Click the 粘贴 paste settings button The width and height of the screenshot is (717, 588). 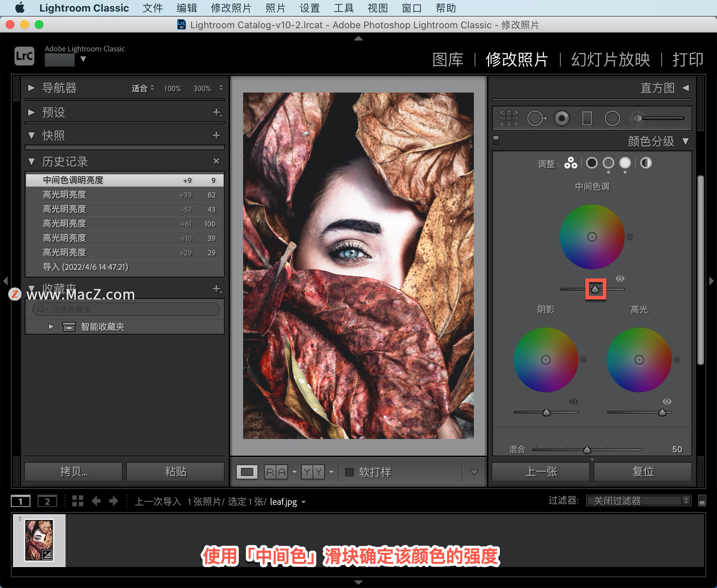pos(176,472)
